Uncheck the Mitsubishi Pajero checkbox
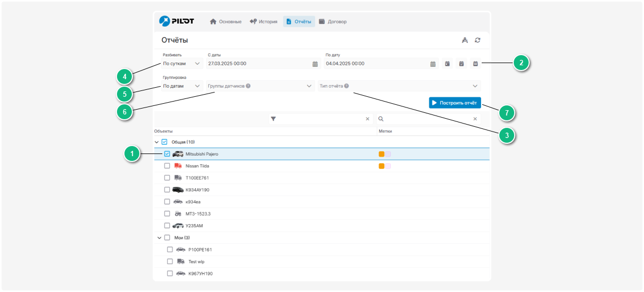Screen dimensions: 644x292 167,154
